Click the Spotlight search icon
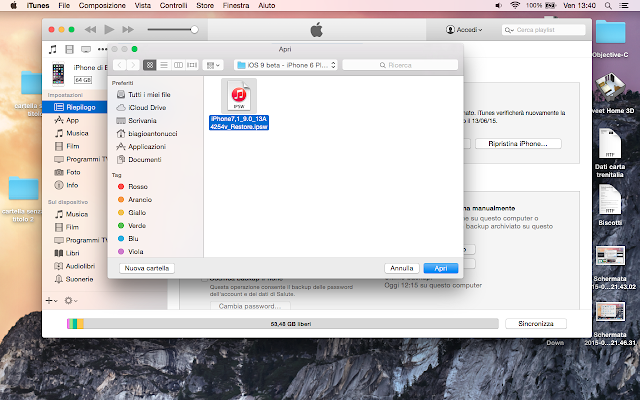Image resolution: width=640 pixels, height=400 pixels. coord(608,5)
